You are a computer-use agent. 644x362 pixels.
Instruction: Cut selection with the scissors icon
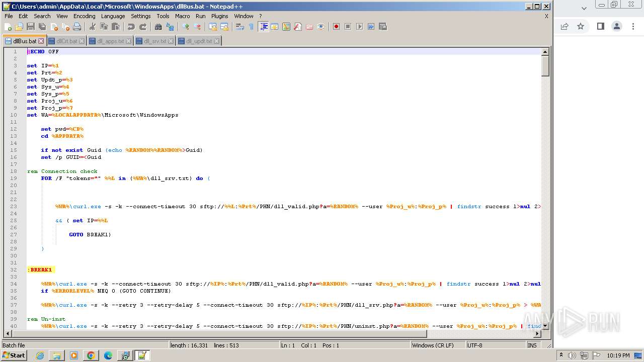point(93,27)
